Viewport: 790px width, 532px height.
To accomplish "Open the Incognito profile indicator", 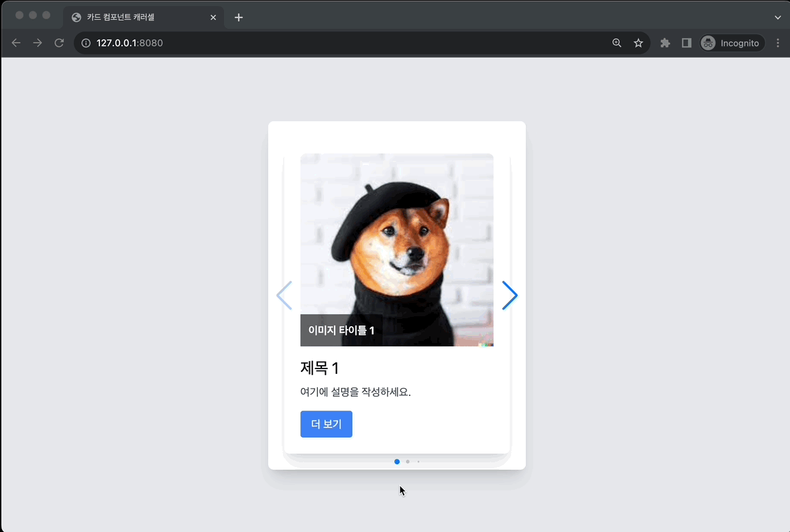I will pyautogui.click(x=732, y=43).
